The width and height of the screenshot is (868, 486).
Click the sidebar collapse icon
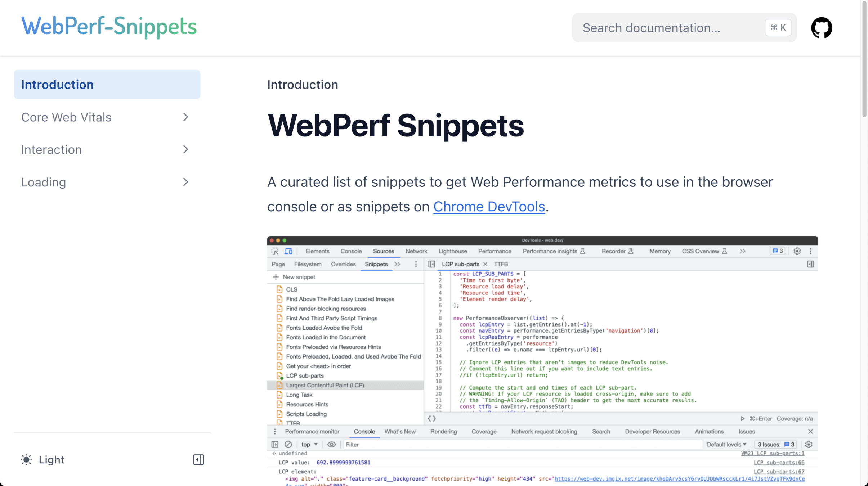coord(198,459)
